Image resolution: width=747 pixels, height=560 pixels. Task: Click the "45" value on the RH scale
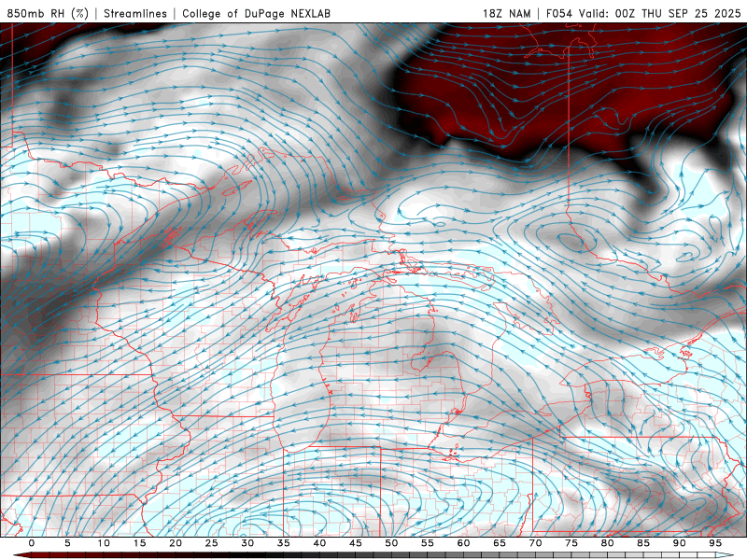(x=355, y=543)
